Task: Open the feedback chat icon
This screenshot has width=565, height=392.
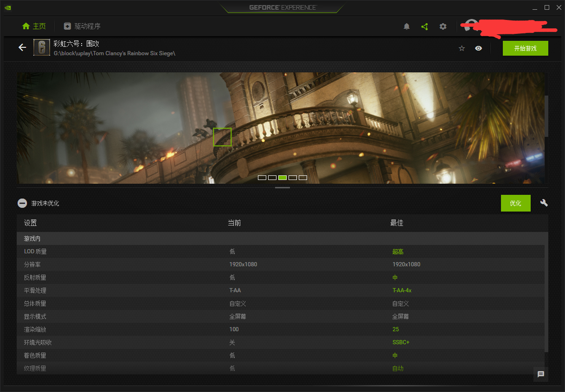Action: coord(541,374)
